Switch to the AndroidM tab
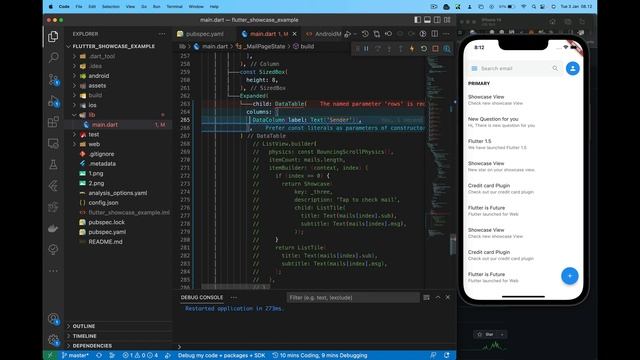This screenshot has height=360, width=640. tap(324, 34)
